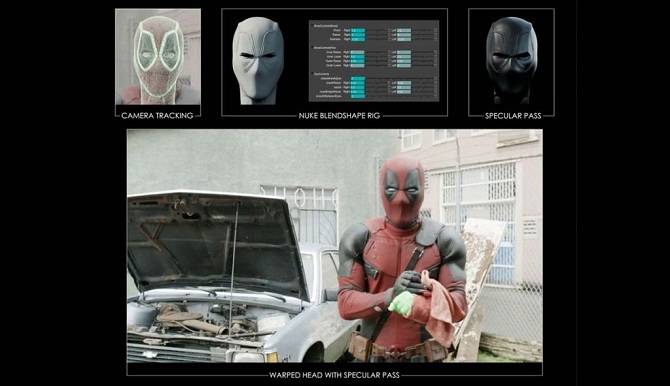Select the grey blendshape head model image
The image size is (670, 386).
258,61
